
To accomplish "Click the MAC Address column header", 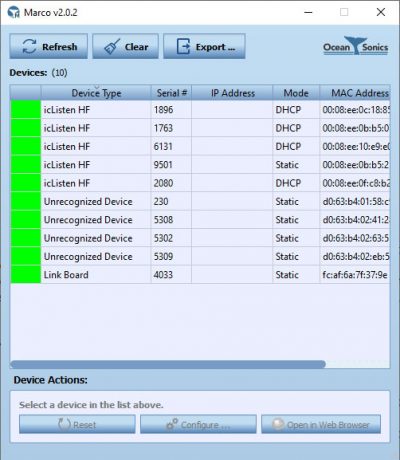I will [355, 93].
